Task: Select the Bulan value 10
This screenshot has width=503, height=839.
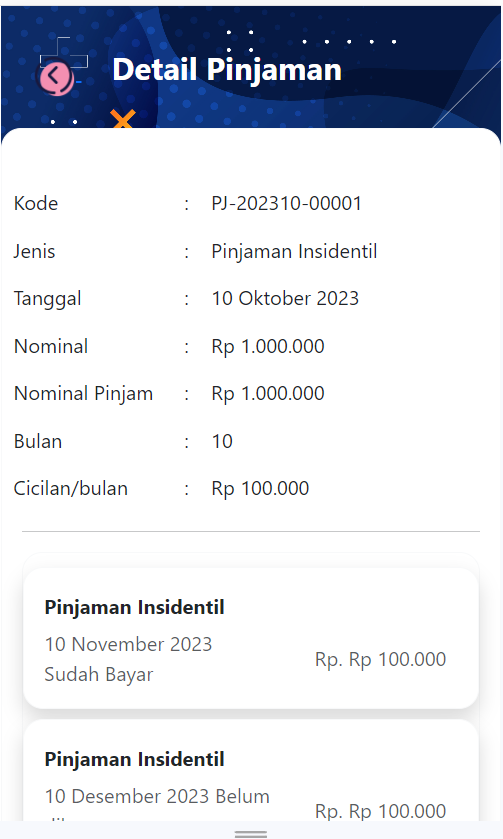Action: tap(222, 441)
